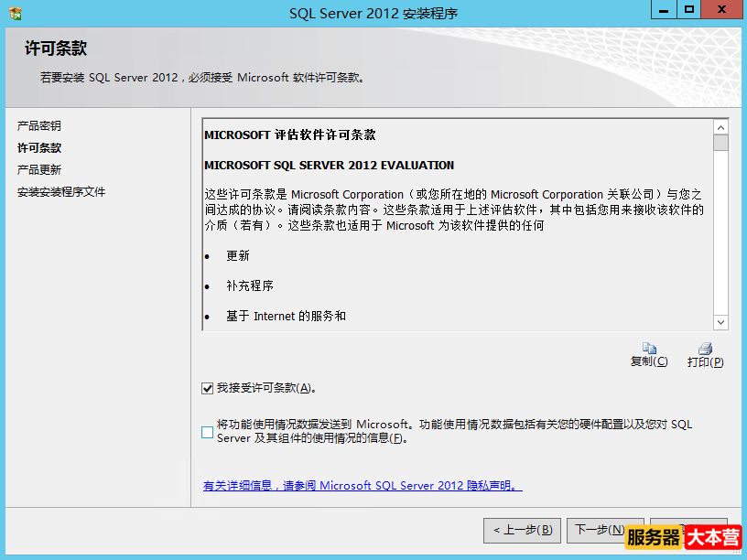Click the 基于 Internet 的服务和 bullet
The image size is (747, 560).
[x=286, y=317]
